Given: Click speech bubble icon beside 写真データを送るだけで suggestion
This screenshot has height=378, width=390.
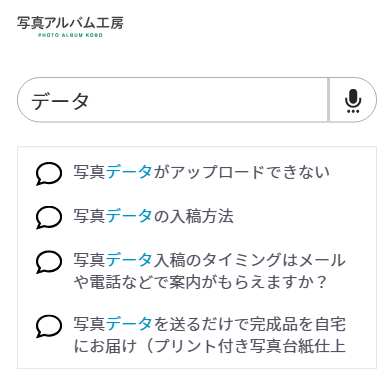Looking at the screenshot, I should click(x=49, y=326).
